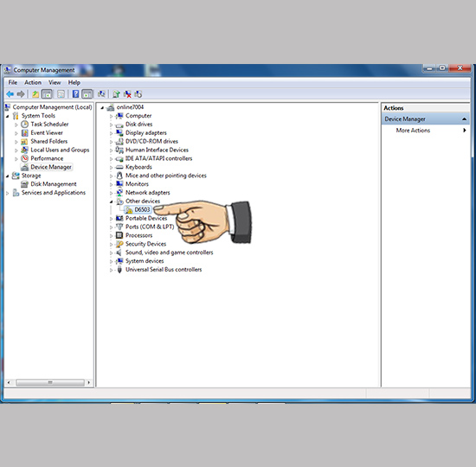Click the Scan for hardware changes icon
The height and width of the screenshot is (467, 476).
(x=102, y=94)
